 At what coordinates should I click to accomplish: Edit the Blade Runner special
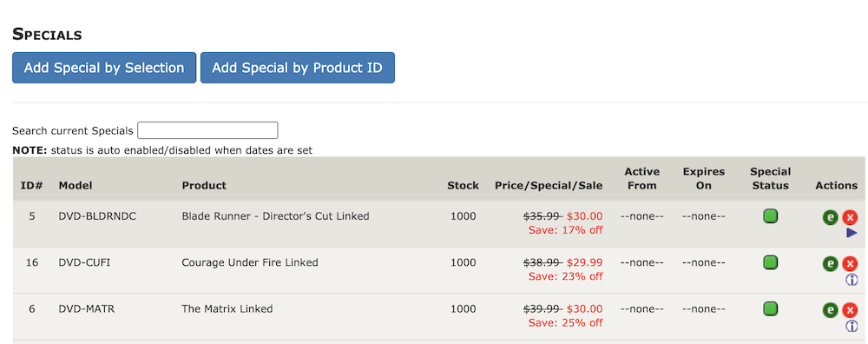[x=830, y=217]
